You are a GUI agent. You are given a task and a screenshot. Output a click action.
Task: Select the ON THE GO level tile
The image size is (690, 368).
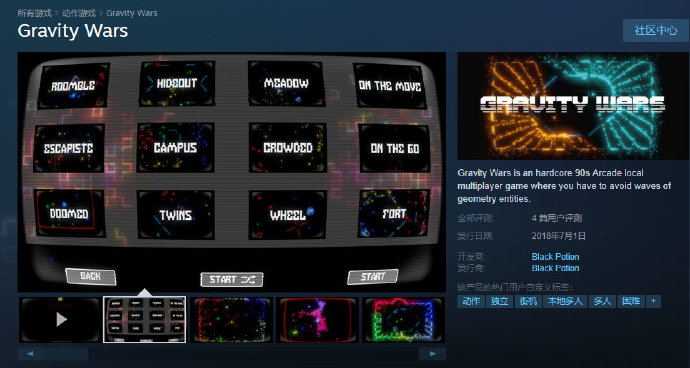(x=394, y=148)
